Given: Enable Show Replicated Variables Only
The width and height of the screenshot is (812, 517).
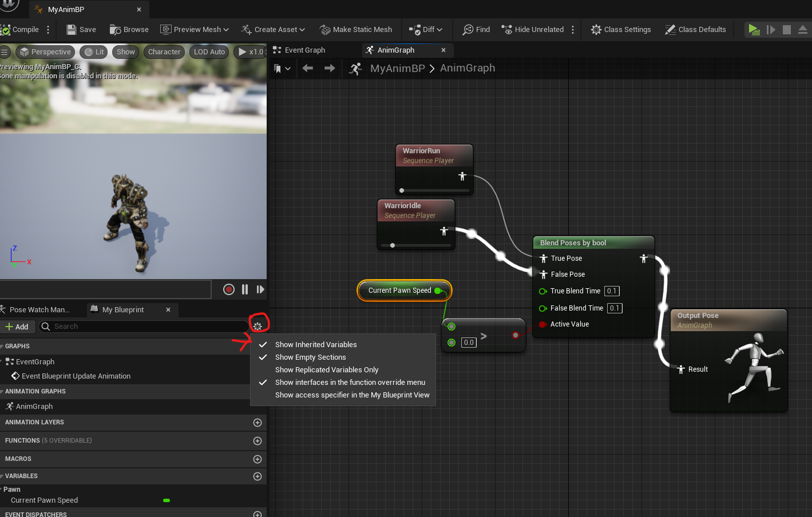Looking at the screenshot, I should click(x=327, y=369).
